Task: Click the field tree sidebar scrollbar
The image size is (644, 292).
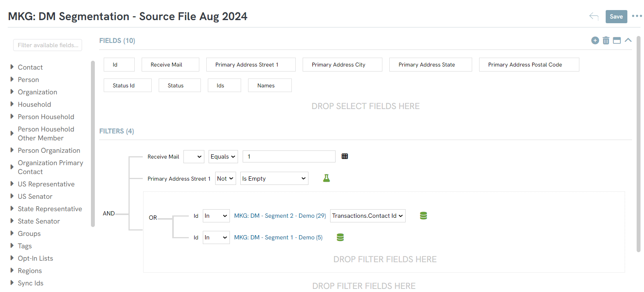Action: coord(93,144)
